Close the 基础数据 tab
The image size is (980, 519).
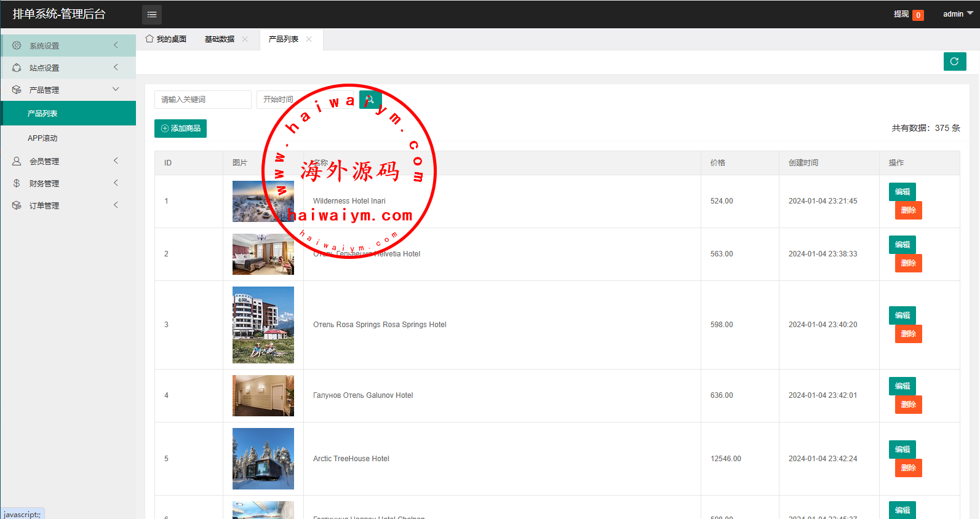click(x=245, y=39)
